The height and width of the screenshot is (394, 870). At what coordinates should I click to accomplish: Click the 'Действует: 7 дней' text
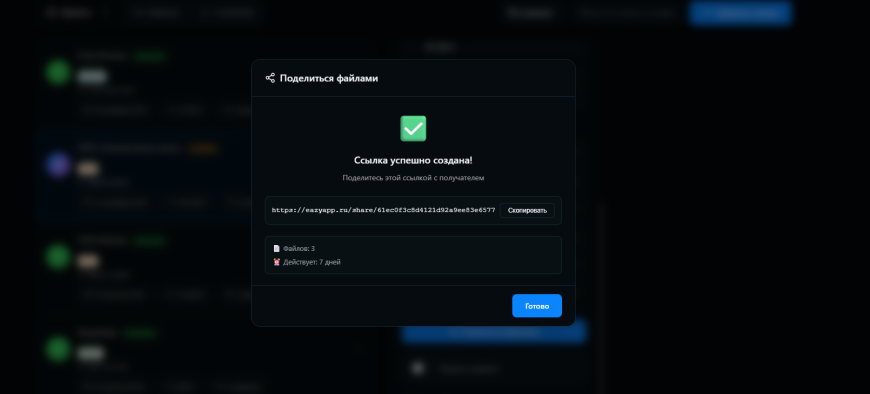click(312, 262)
